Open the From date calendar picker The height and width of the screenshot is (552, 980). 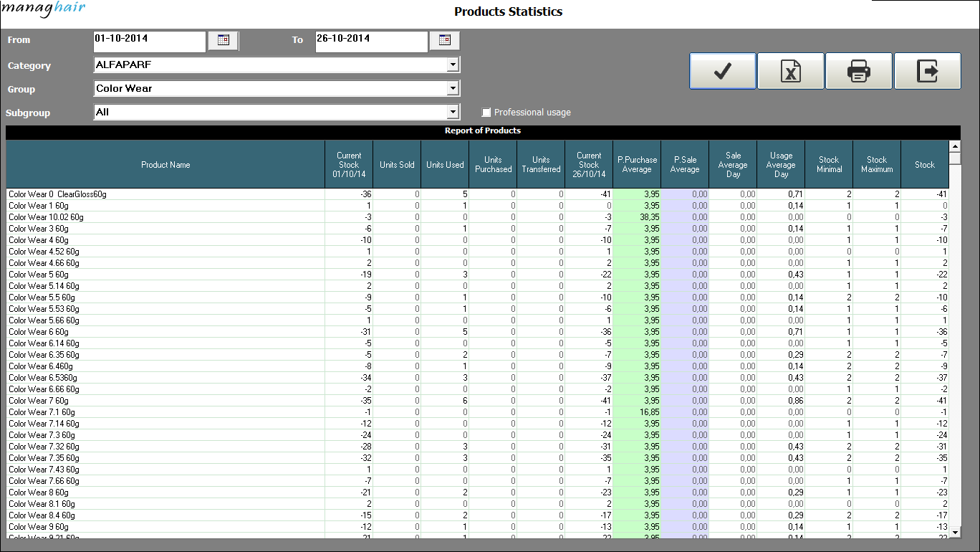[x=223, y=41]
